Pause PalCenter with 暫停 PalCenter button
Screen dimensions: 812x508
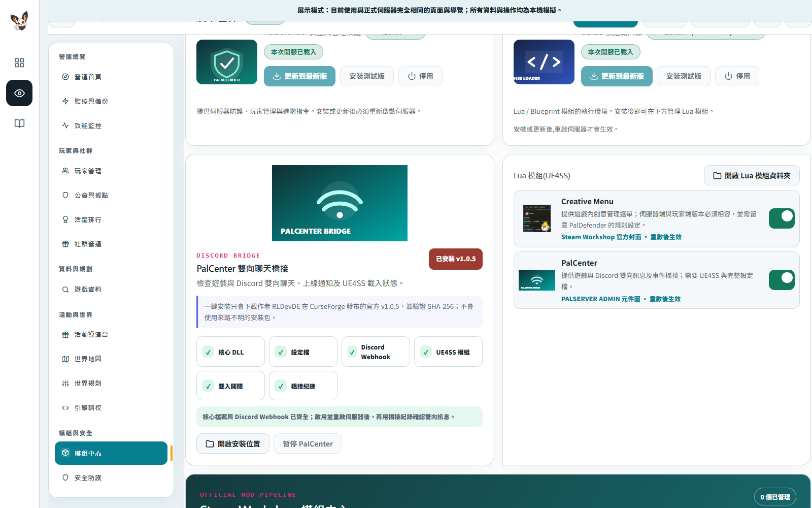(x=308, y=443)
